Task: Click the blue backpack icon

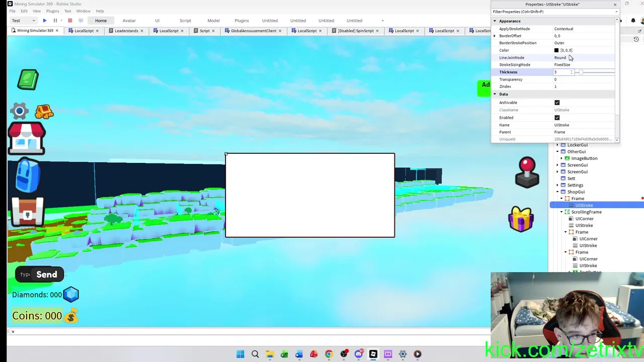Action: [x=27, y=175]
